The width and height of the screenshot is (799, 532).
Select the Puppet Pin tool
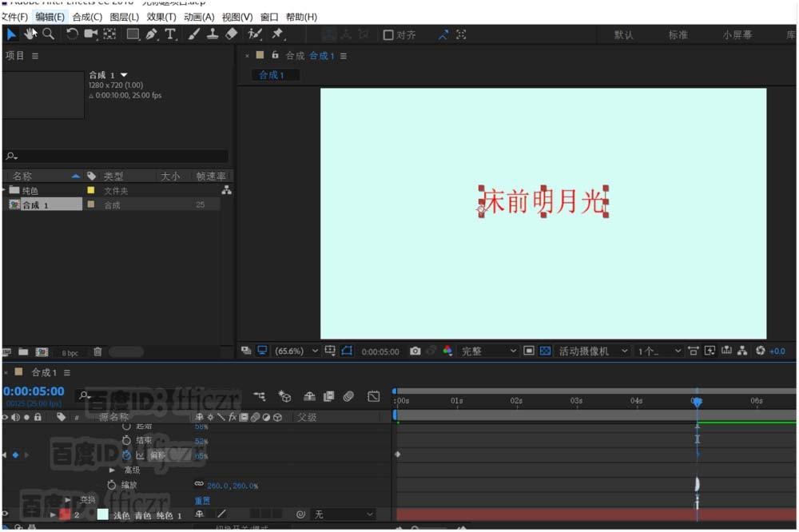[x=277, y=34]
